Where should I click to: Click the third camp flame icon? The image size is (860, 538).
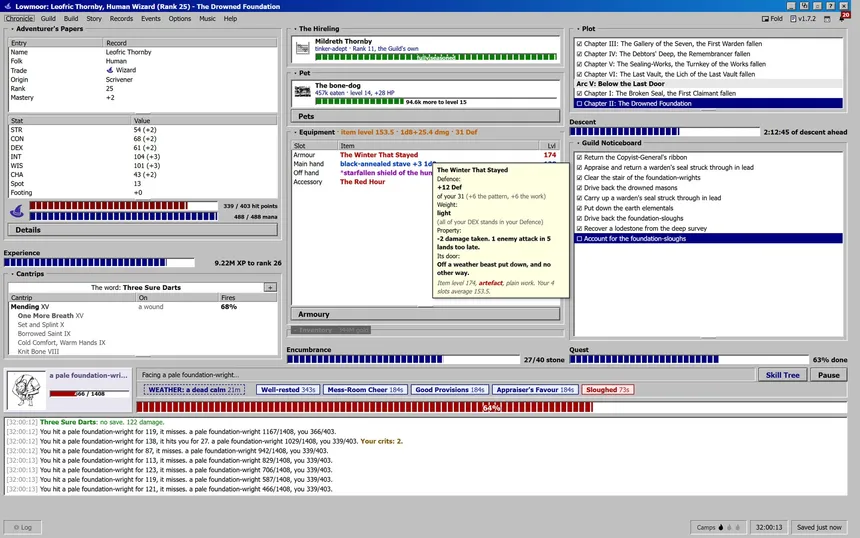coord(737,528)
